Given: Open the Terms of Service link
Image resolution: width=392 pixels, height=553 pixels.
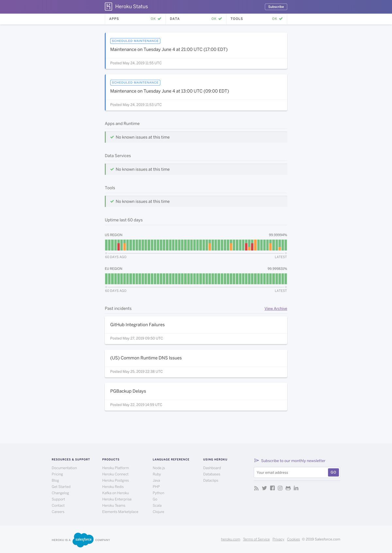Looking at the screenshot, I should click(256, 539).
